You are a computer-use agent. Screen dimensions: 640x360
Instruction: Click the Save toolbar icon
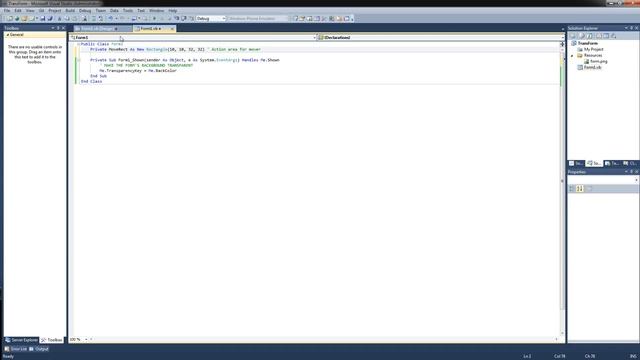(42, 19)
